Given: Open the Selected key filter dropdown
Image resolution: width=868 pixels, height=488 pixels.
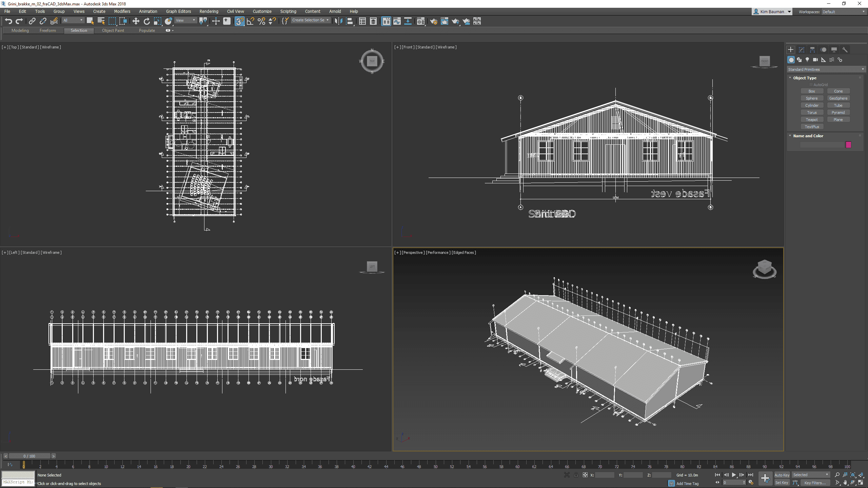Looking at the screenshot, I should click(x=811, y=475).
